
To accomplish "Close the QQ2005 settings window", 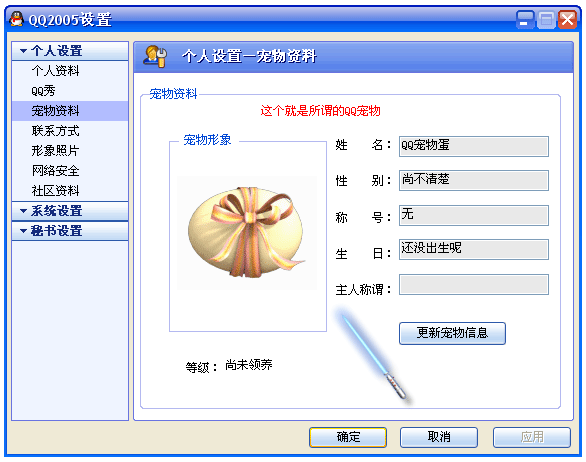I will (x=567, y=19).
